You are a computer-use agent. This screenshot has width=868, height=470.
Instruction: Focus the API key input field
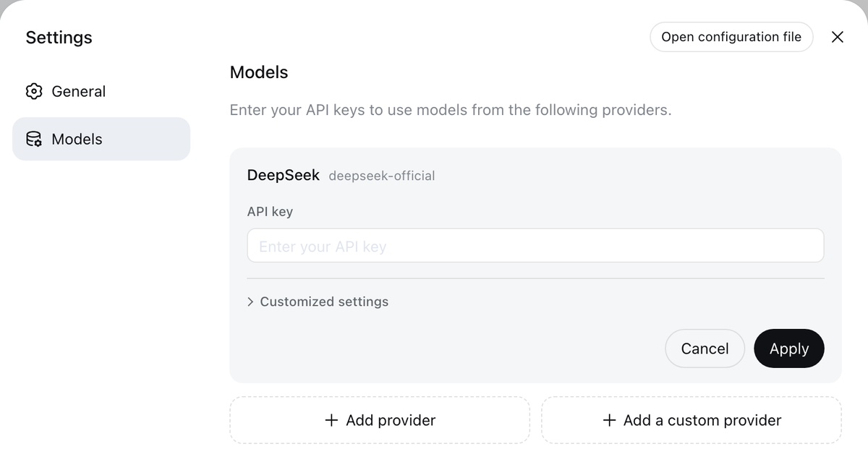click(535, 246)
